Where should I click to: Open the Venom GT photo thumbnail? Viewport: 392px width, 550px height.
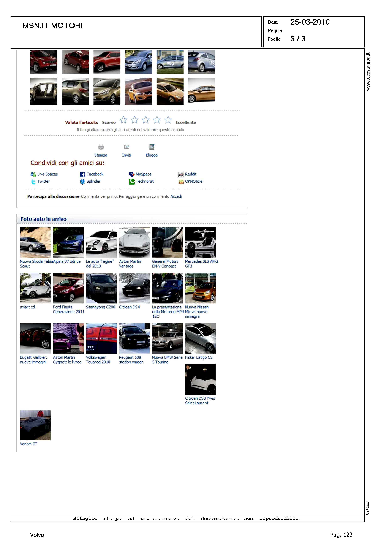coord(35,425)
